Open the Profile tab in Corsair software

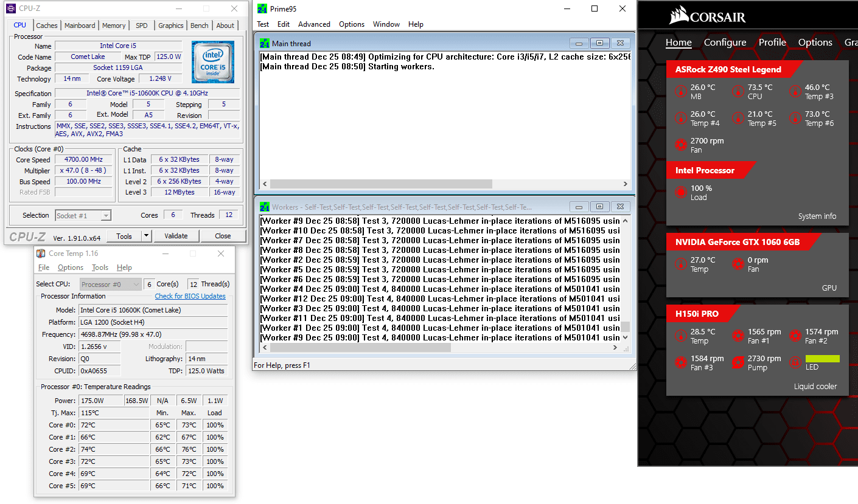click(772, 43)
